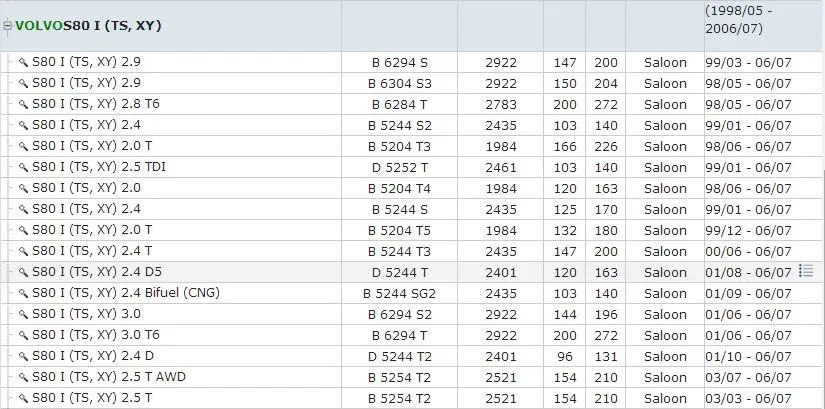Click engine code D 5244 T
Screen dimensions: 825x409
(x=400, y=273)
